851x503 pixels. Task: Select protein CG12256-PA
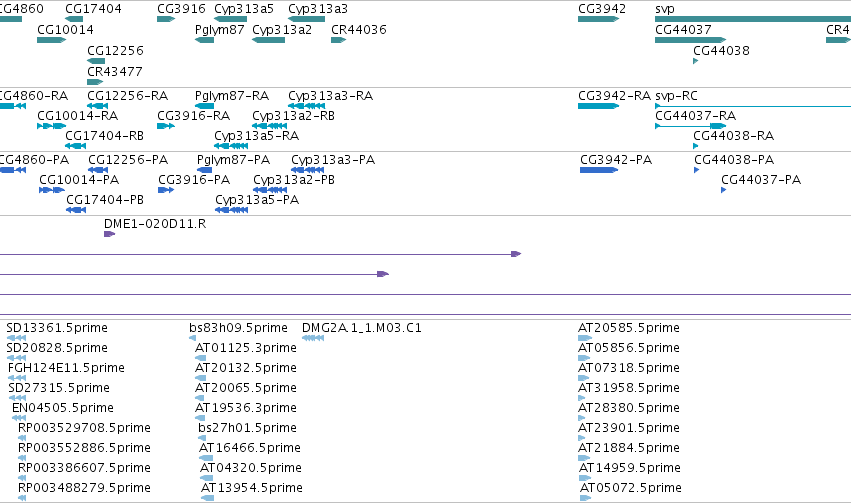pyautogui.click(x=98, y=170)
